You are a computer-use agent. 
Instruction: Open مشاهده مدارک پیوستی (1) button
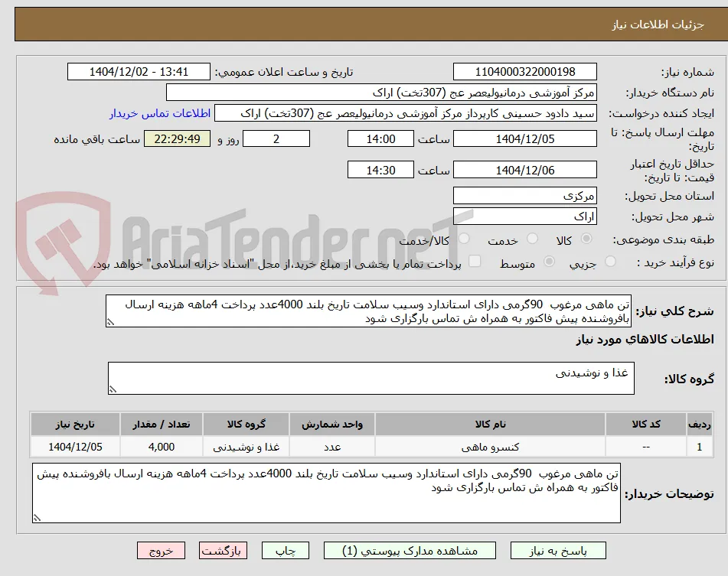(410, 551)
